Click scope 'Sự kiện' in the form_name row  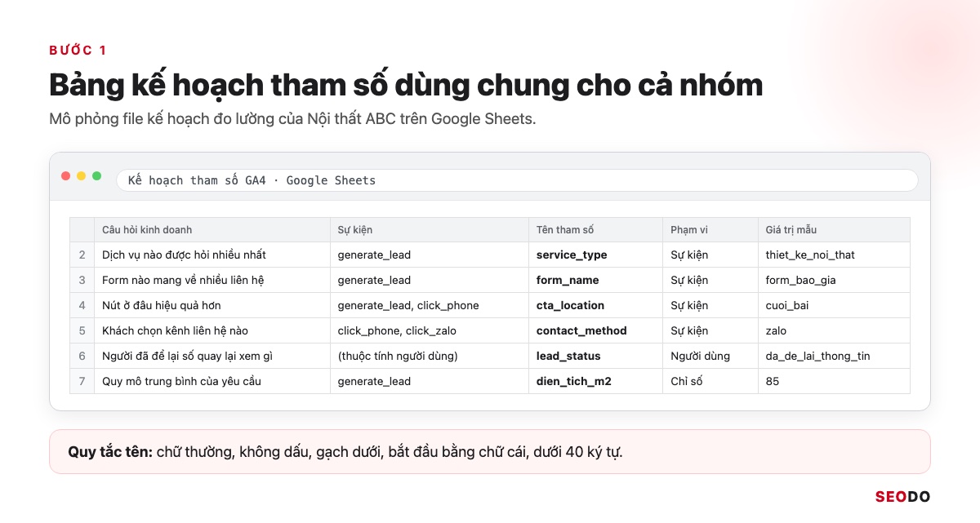[x=710, y=280]
